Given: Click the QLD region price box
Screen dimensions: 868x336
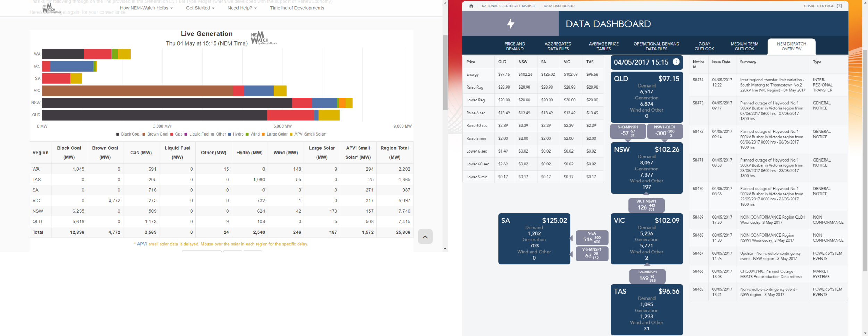Looking at the screenshot, I should coord(646,97).
